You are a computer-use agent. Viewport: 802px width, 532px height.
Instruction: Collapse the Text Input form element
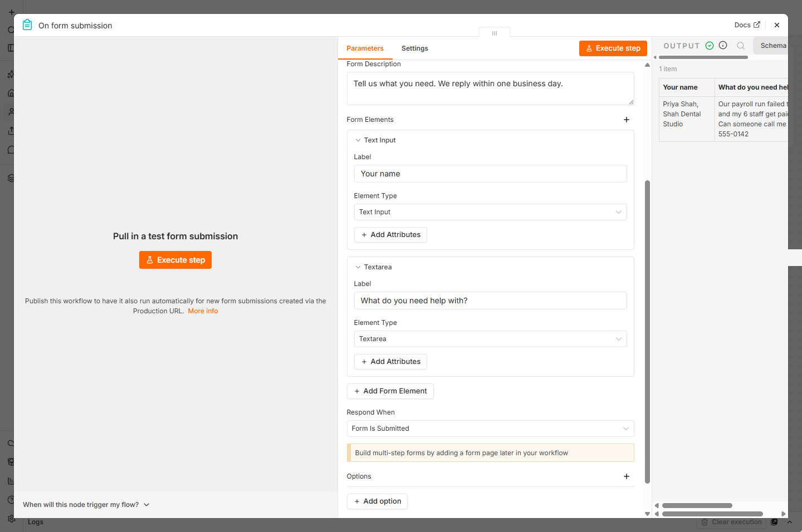[358, 140]
